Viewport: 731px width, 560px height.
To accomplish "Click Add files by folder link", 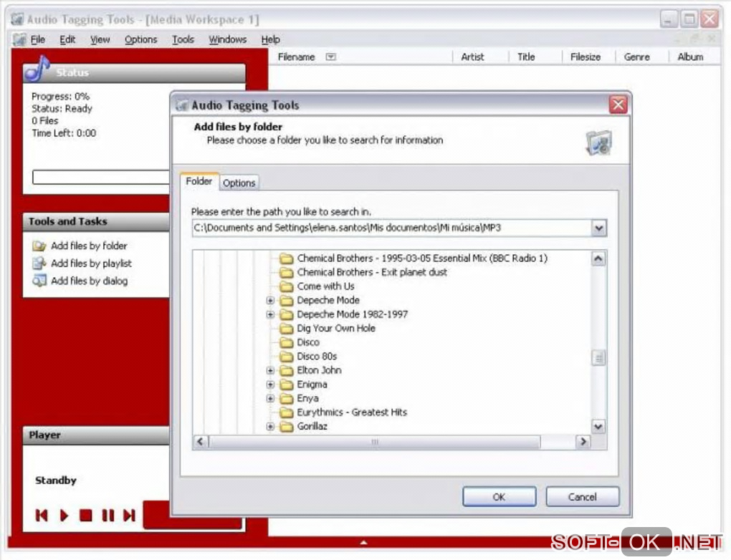I will [89, 246].
